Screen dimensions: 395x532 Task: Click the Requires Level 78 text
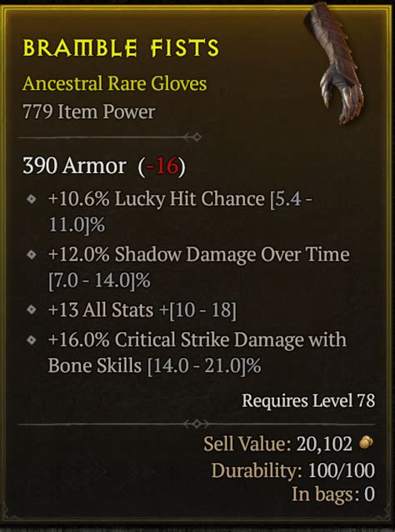coord(308,400)
